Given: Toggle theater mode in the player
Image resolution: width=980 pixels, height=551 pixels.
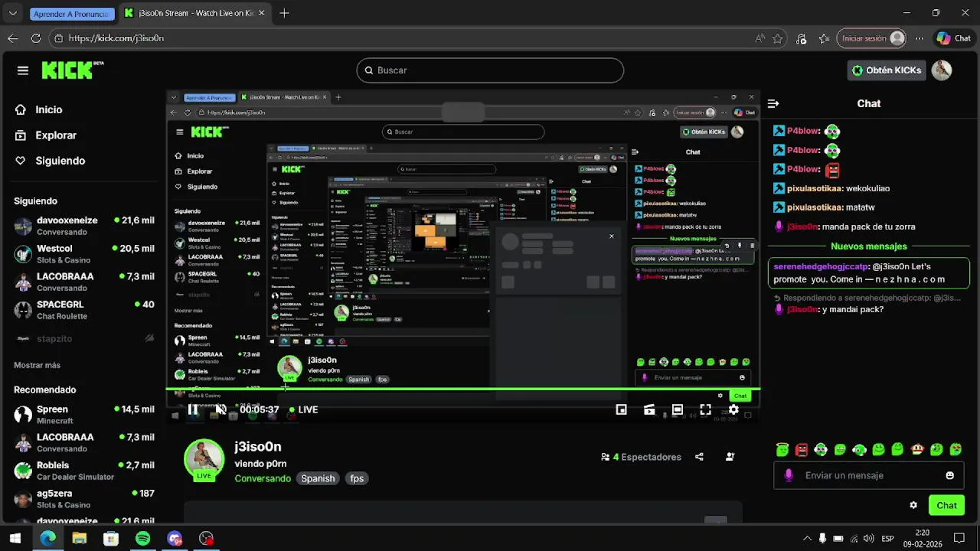Looking at the screenshot, I should coord(678,410).
